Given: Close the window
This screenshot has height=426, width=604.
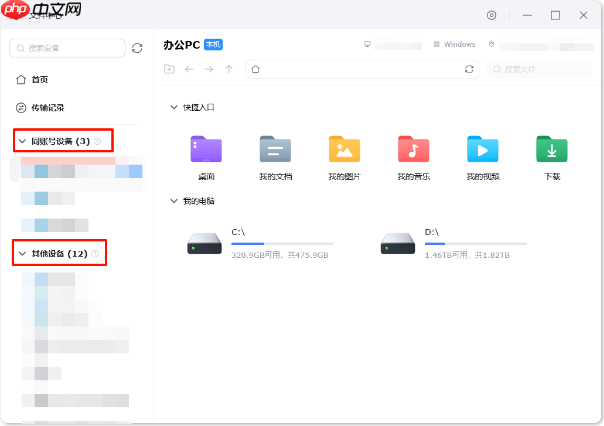Looking at the screenshot, I should [x=584, y=15].
